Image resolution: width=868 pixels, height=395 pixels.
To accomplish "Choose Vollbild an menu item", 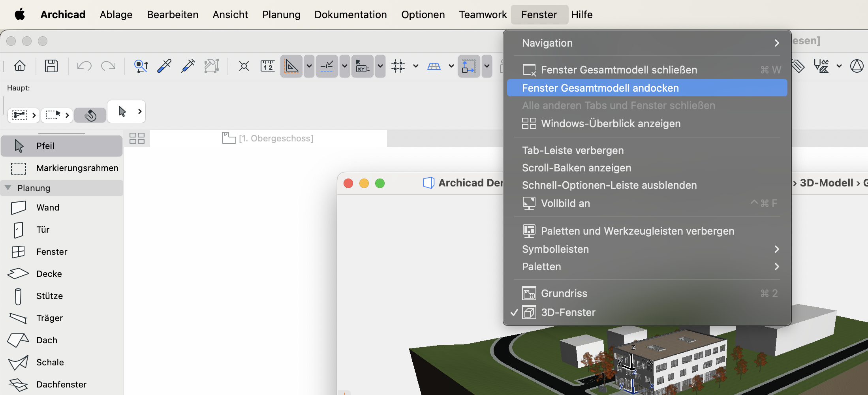I will point(647,203).
